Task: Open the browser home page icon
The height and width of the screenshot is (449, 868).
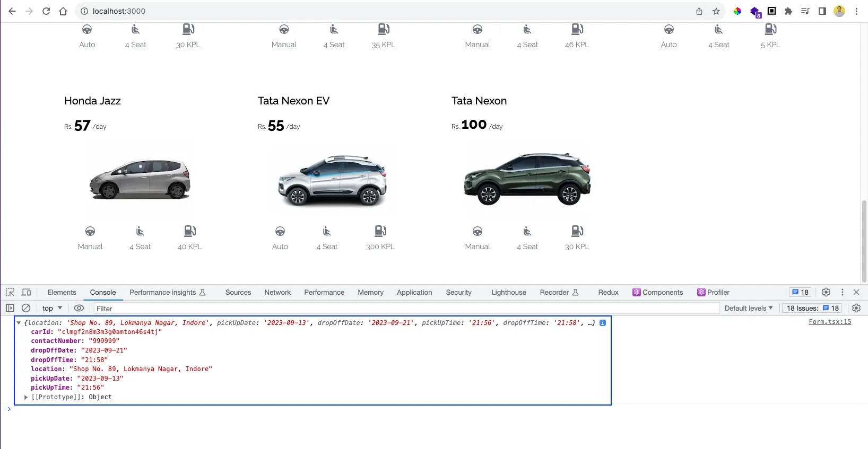Action: point(63,11)
